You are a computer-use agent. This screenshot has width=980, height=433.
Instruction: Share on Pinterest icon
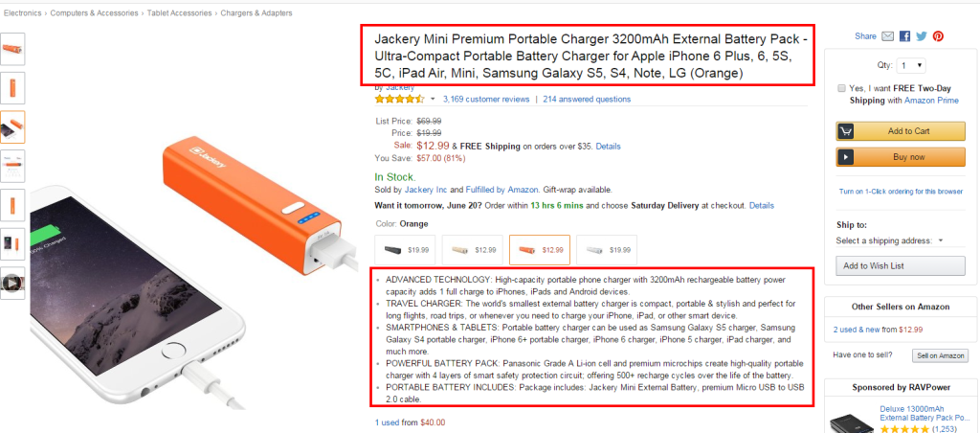[938, 36]
